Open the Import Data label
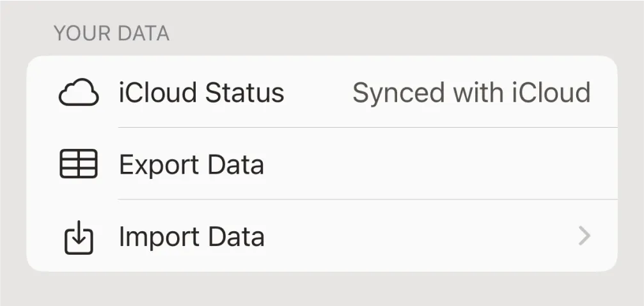 [191, 237]
